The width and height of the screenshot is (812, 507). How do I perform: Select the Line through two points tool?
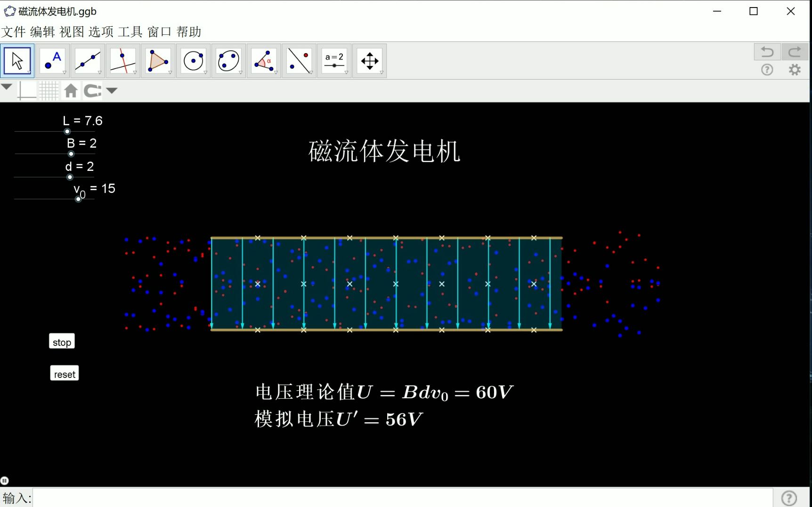coord(88,61)
